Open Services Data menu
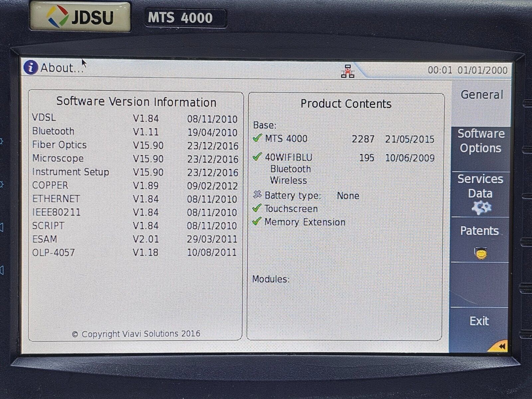The width and height of the screenshot is (532, 399). click(x=480, y=195)
